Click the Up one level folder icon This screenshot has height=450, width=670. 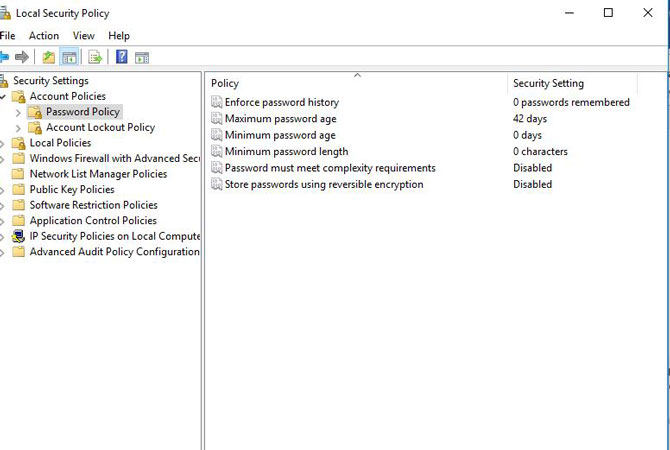48,57
